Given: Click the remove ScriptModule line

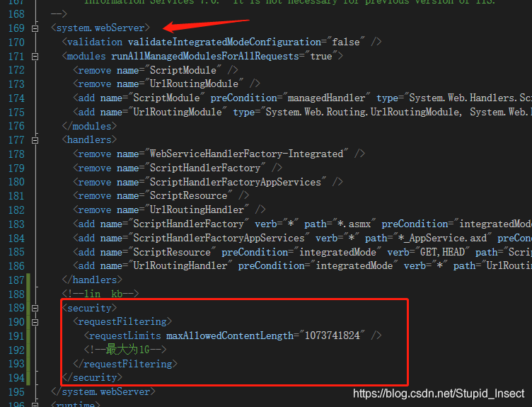Looking at the screenshot, I should click(x=156, y=70).
